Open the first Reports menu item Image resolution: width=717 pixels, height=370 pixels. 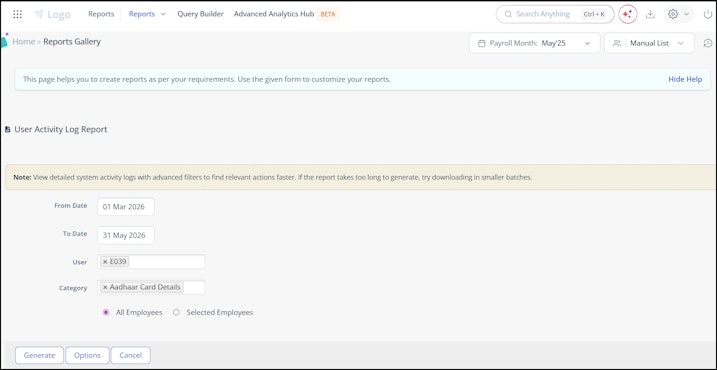click(x=101, y=14)
